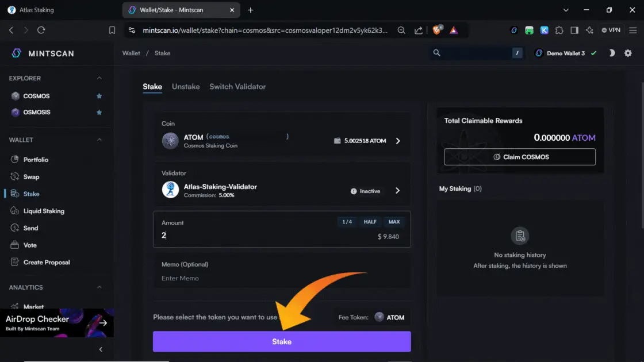The image size is (644, 362).
Task: Switch to the Unstake tab
Action: pyautogui.click(x=186, y=87)
